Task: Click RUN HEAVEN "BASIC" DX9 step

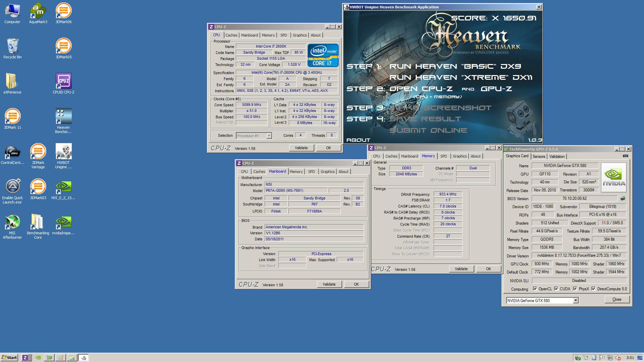Action: (x=455, y=66)
